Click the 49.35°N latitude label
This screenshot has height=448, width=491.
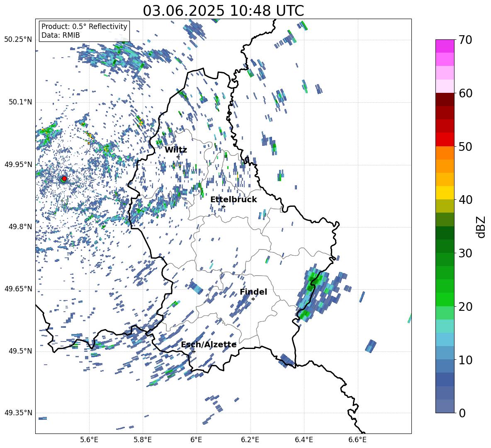click(18, 413)
